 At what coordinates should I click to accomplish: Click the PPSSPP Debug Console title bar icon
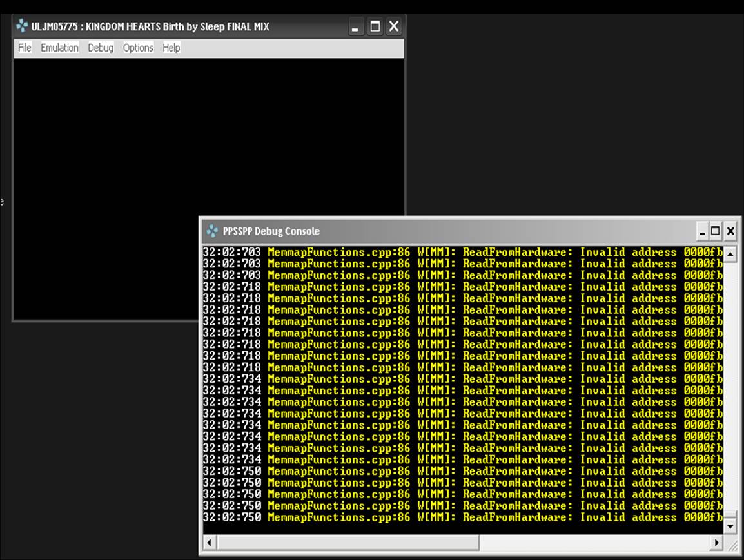point(212,231)
